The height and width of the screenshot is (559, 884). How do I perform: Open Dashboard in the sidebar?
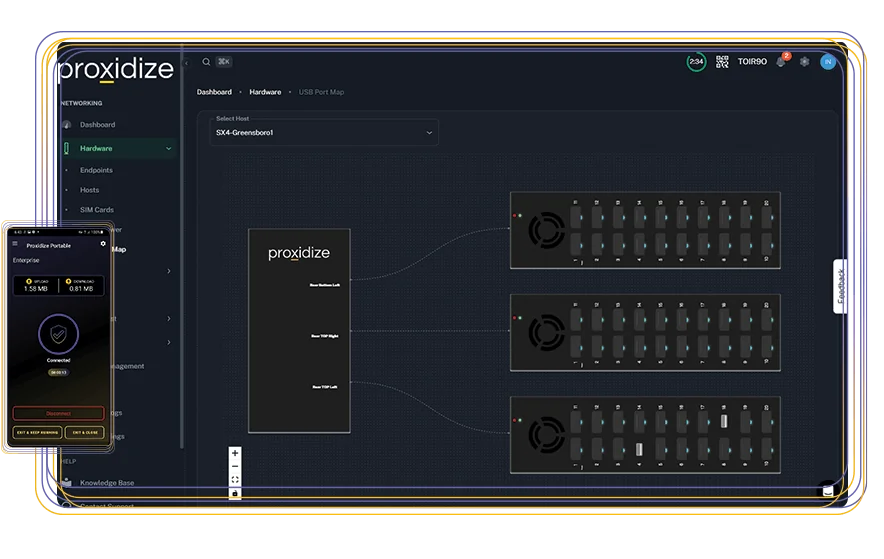97,125
